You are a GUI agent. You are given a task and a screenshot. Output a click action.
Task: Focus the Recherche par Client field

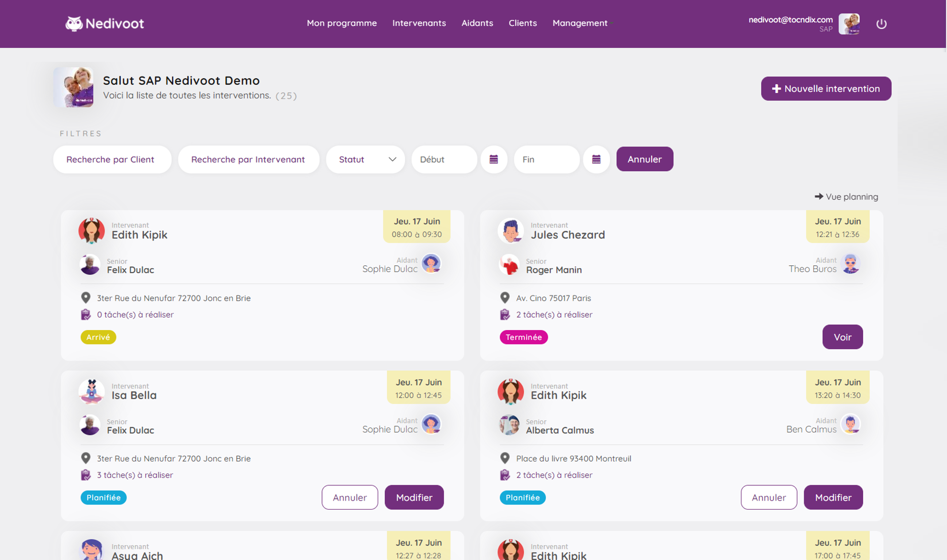tap(112, 160)
